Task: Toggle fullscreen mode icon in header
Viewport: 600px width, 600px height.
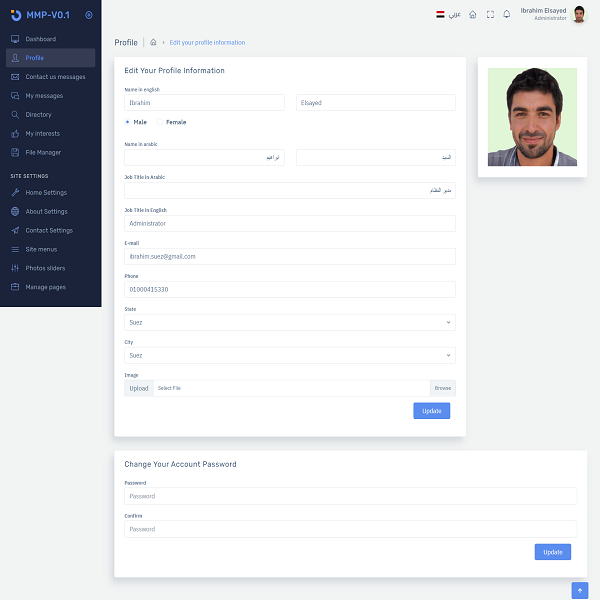Action: click(489, 14)
